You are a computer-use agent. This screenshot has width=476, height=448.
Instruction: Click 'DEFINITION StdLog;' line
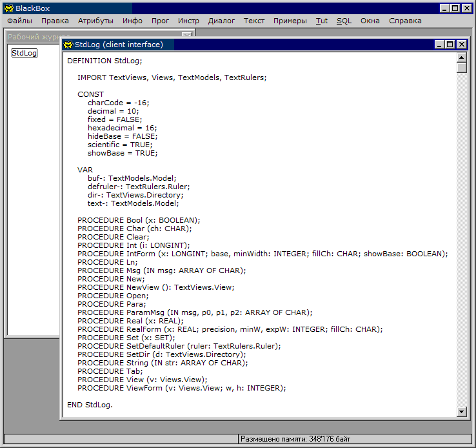point(104,61)
